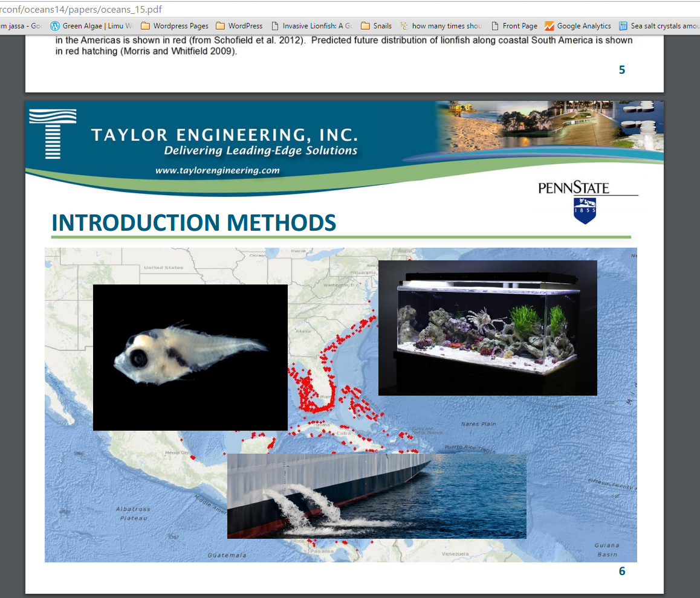Click the Snails folder icon
This screenshot has width=700, height=598.
click(x=365, y=26)
